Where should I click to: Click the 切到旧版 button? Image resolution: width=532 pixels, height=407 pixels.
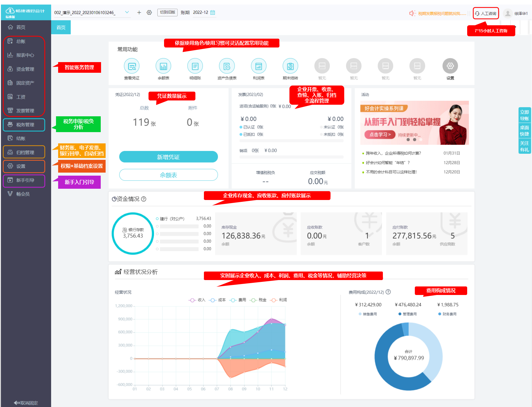(x=167, y=12)
